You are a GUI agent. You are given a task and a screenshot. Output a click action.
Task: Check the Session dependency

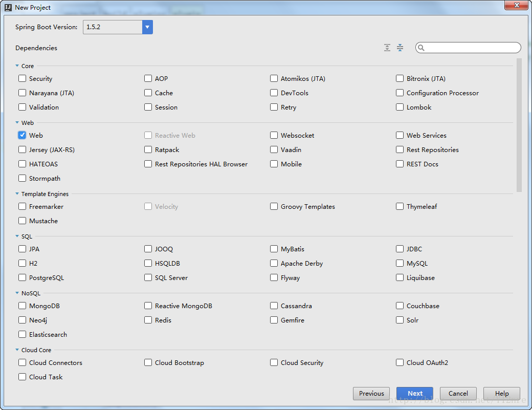[148, 107]
